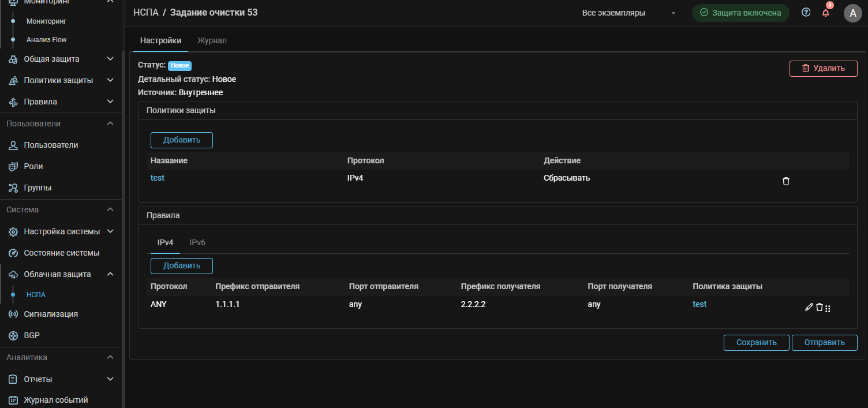Click the notification bell icon
This screenshot has width=868, height=408.
[825, 13]
